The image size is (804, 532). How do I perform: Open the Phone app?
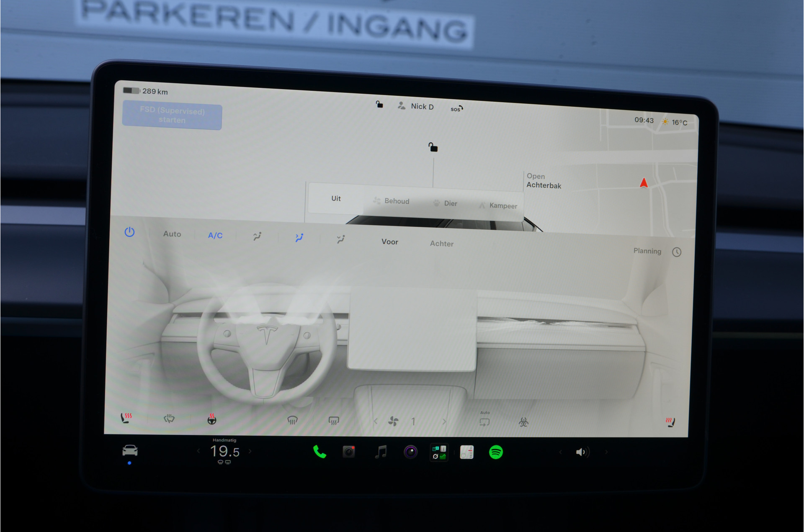pos(320,452)
